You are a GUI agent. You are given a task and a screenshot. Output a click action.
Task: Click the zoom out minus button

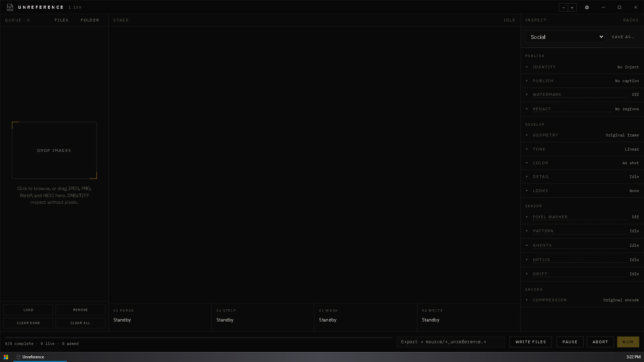[563, 7]
